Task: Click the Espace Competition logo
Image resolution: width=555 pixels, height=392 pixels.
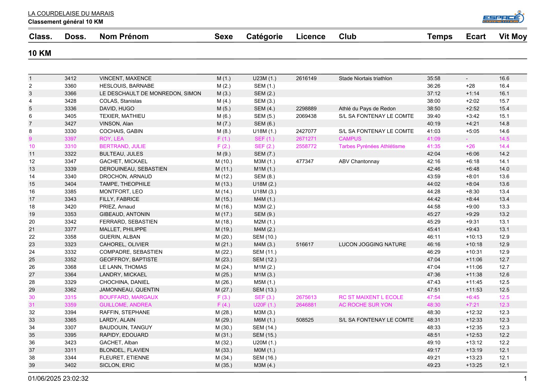Action: [503, 17]
